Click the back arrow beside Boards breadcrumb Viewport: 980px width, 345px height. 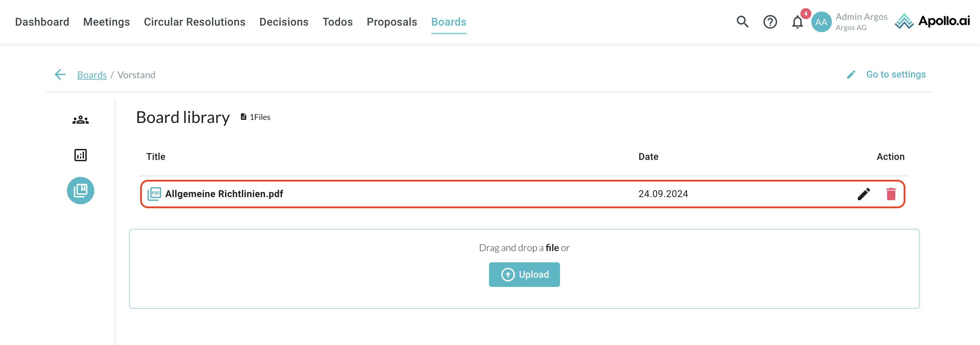coord(60,74)
